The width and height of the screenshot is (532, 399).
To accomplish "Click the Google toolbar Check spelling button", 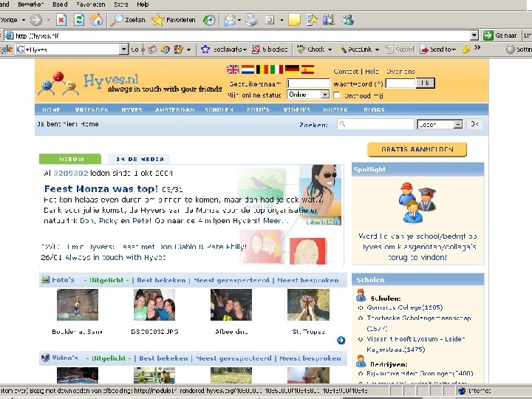I will click(x=311, y=50).
